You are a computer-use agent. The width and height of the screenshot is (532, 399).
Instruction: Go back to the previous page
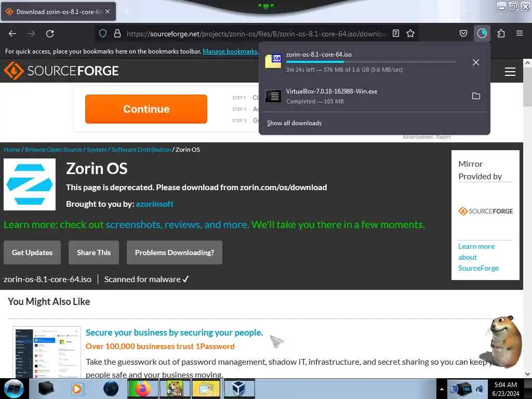click(x=12, y=34)
